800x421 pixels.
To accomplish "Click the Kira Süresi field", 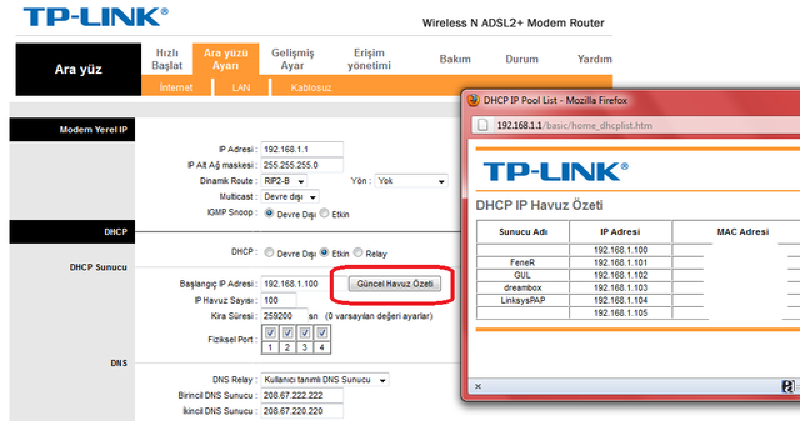I will [x=284, y=316].
